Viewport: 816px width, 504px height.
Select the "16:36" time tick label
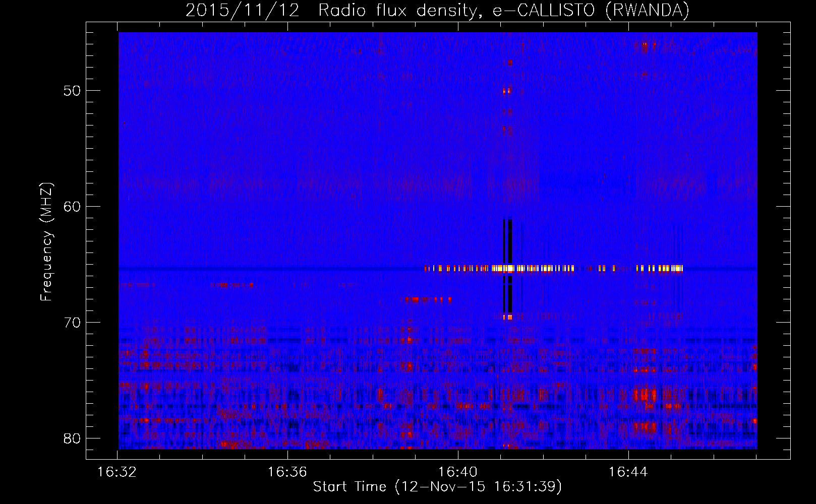pos(287,472)
